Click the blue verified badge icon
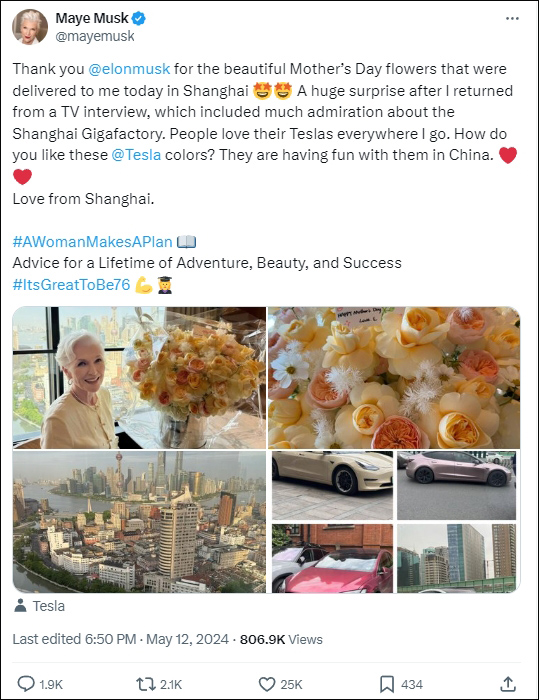The width and height of the screenshot is (539, 700). (x=139, y=18)
